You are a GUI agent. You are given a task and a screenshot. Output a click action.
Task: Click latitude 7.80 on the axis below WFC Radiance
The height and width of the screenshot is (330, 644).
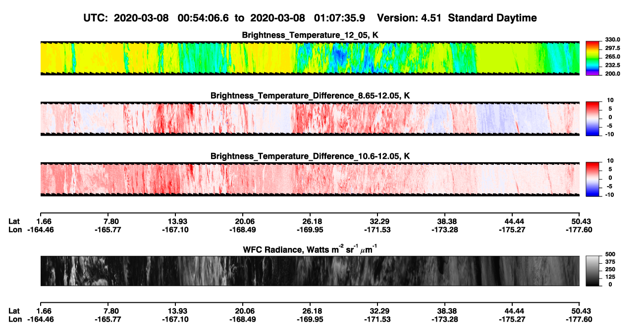click(111, 311)
